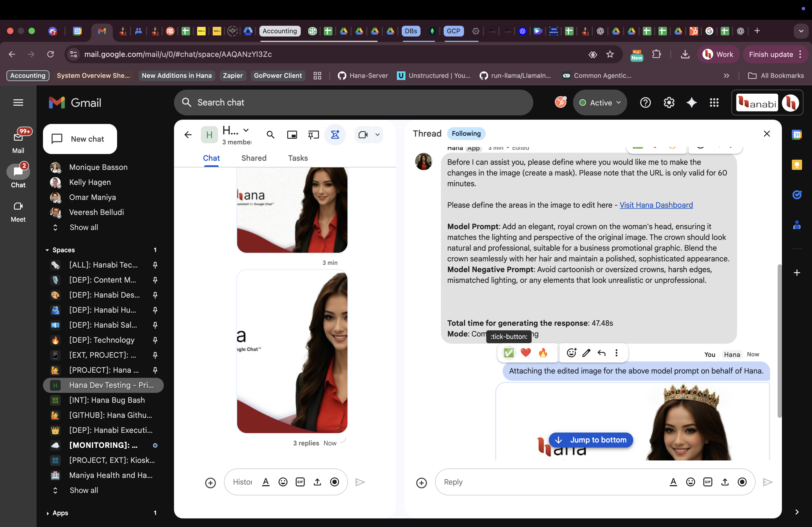Open the Zapier bookmark

point(233,76)
